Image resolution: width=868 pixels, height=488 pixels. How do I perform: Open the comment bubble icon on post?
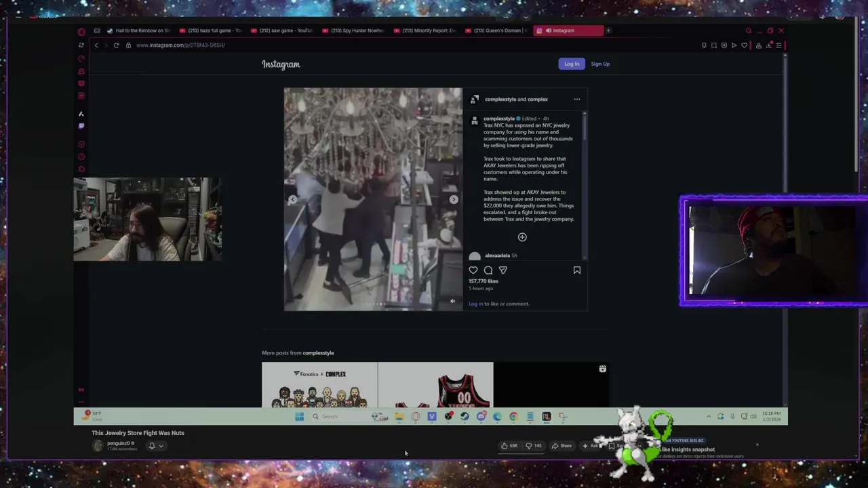point(488,270)
